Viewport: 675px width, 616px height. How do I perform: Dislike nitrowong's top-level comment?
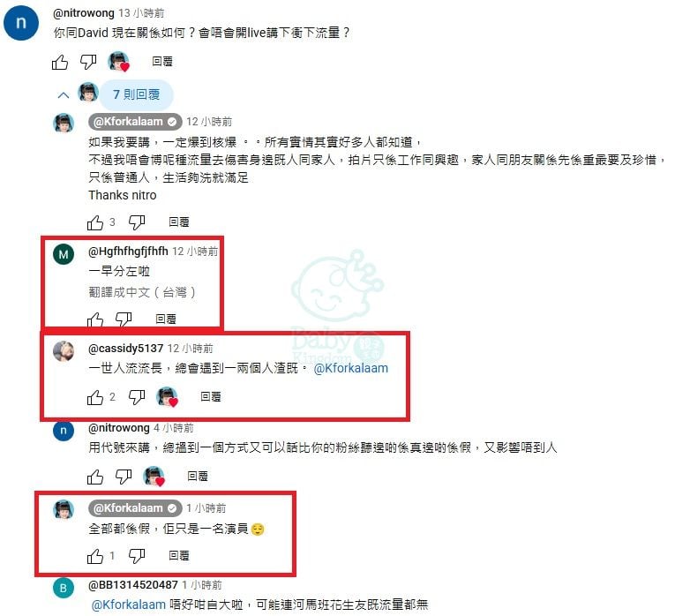pyautogui.click(x=89, y=63)
